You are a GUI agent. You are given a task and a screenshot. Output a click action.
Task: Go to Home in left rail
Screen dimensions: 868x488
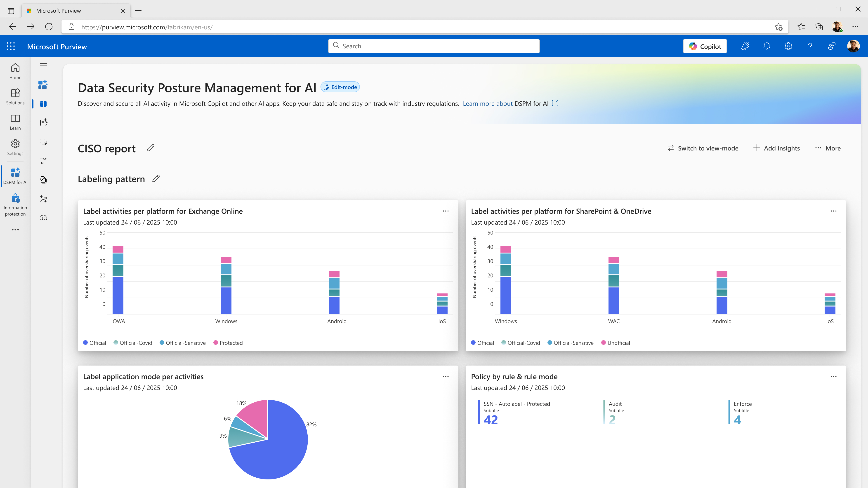(15, 71)
